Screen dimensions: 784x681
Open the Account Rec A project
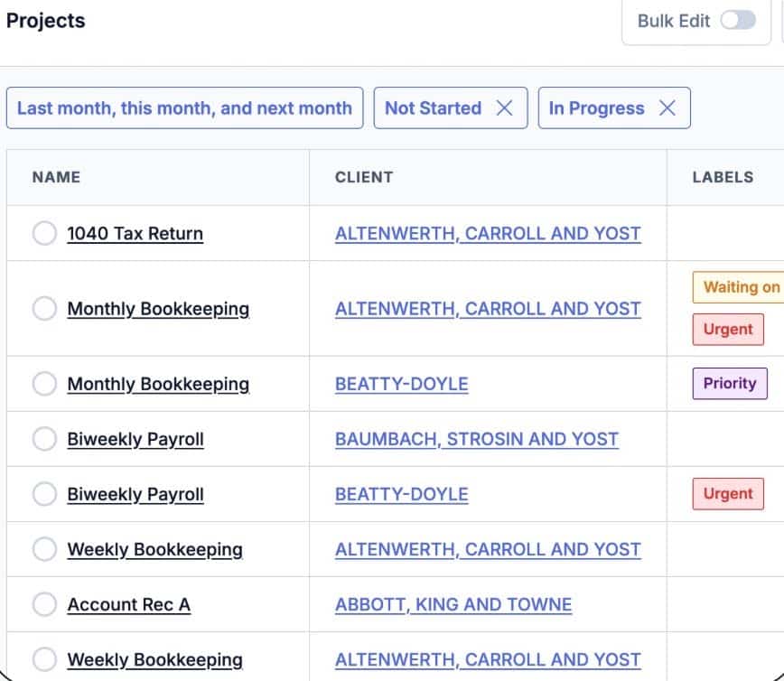(128, 604)
